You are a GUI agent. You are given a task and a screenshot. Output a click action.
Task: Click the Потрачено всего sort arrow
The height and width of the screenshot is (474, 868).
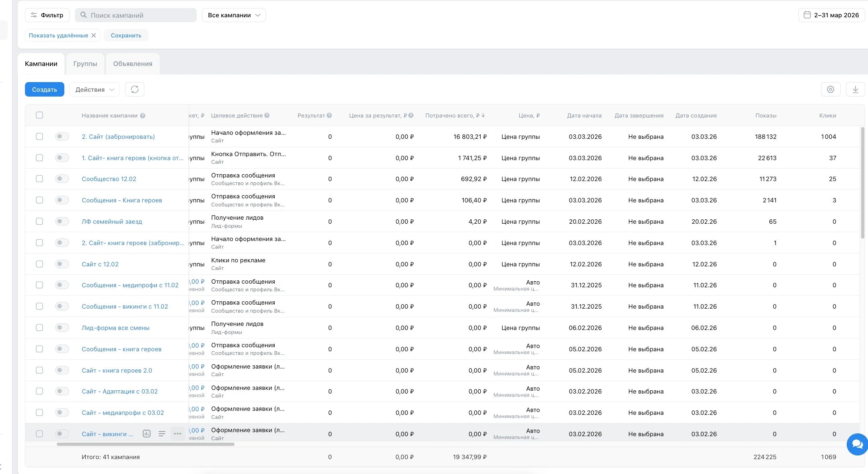pos(483,115)
